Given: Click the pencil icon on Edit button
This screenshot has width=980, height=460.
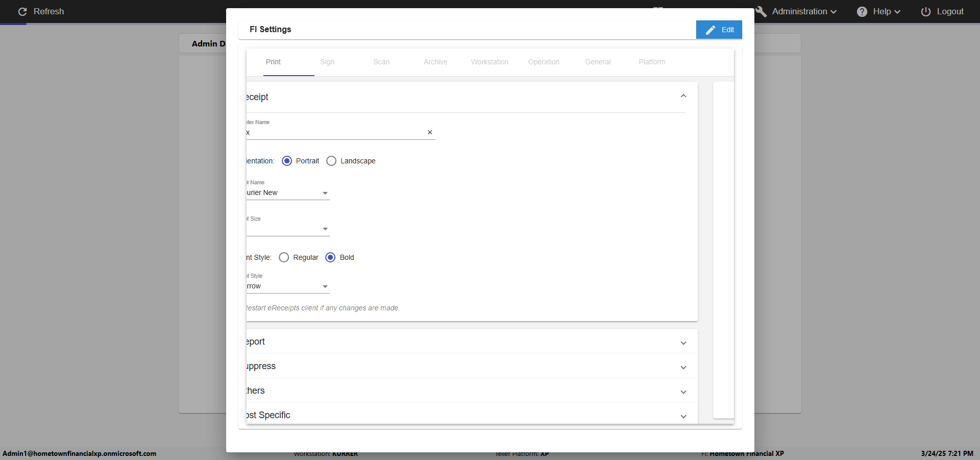Looking at the screenshot, I should click(x=710, y=30).
